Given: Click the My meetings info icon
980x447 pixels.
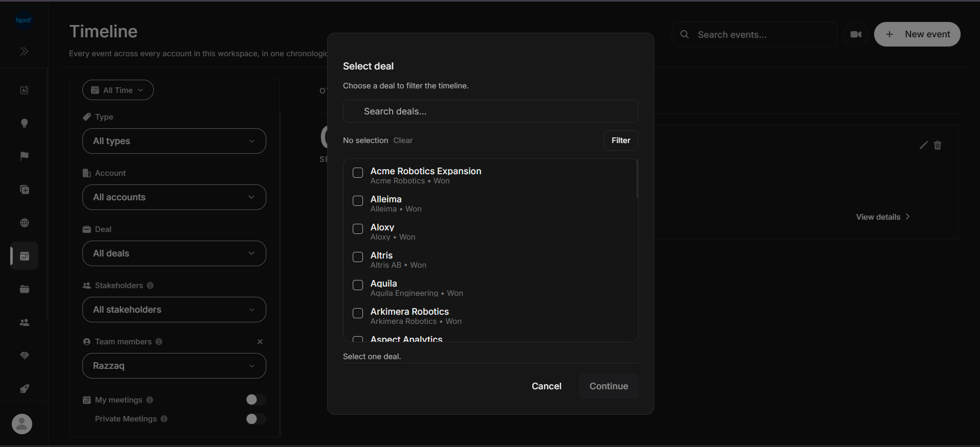Looking at the screenshot, I should (150, 400).
